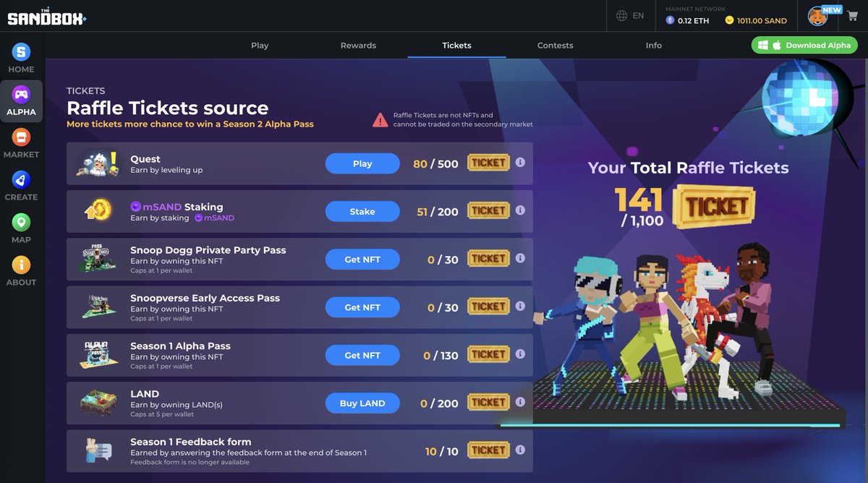This screenshot has width=868, height=483.
Task: Open the Home sidebar icon
Action: pyautogui.click(x=21, y=52)
